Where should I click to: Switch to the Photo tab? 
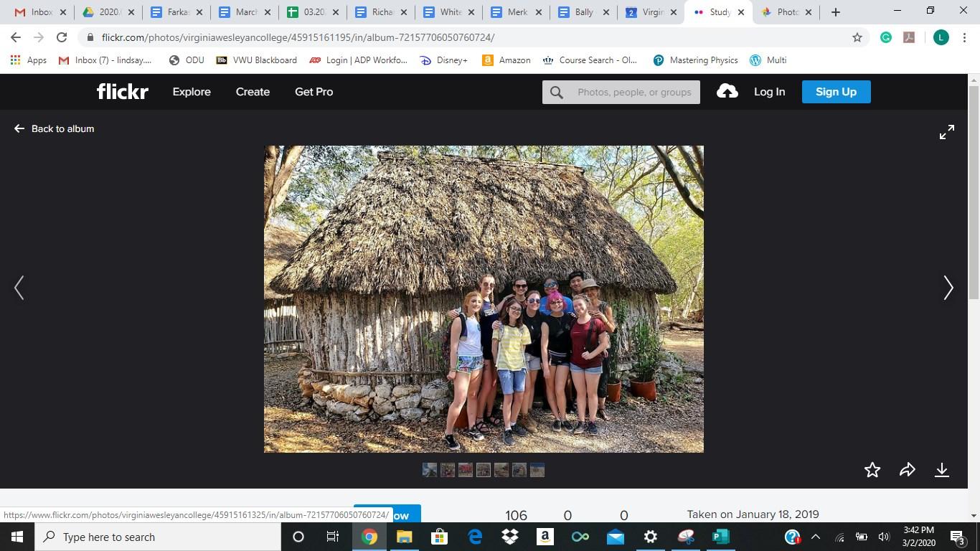(x=786, y=12)
